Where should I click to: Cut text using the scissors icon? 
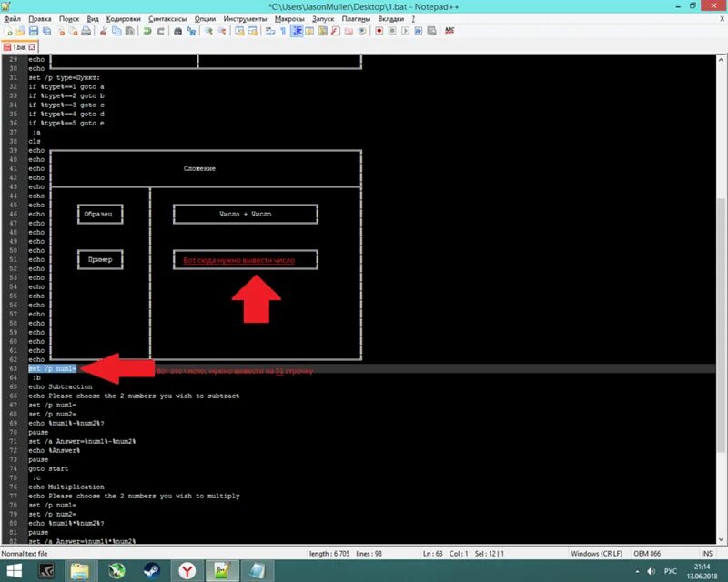click(102, 32)
